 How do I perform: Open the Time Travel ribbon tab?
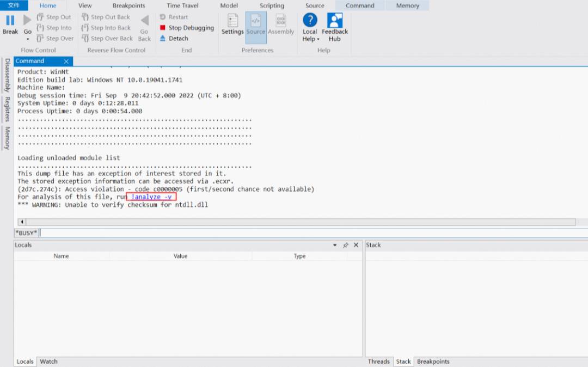[182, 5]
